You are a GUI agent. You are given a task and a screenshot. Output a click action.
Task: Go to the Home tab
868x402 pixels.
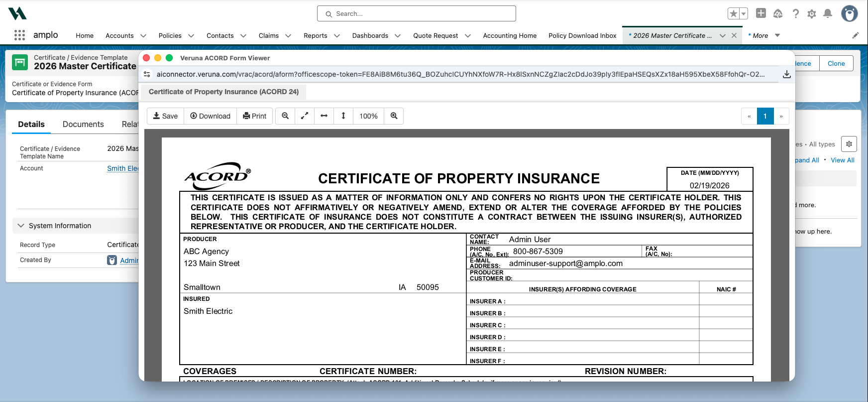(x=85, y=35)
